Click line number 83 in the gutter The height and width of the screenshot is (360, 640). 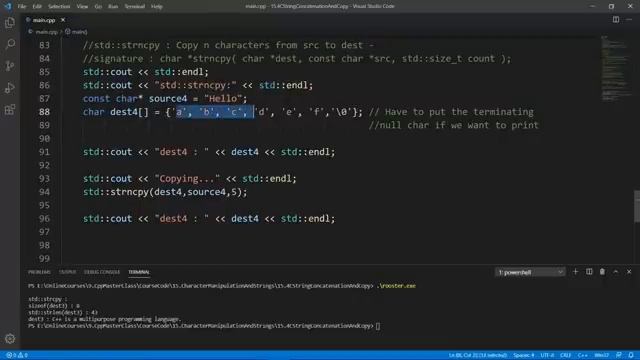pyautogui.click(x=44, y=45)
